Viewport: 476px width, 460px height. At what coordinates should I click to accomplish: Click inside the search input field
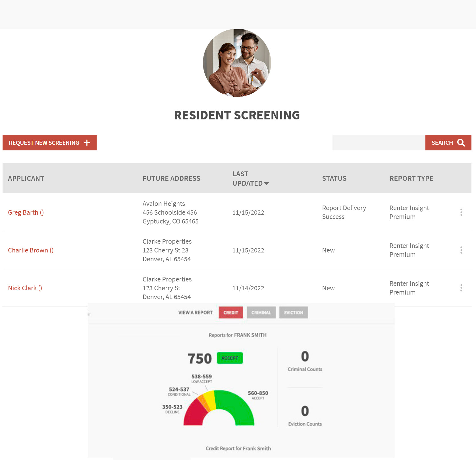[379, 142]
